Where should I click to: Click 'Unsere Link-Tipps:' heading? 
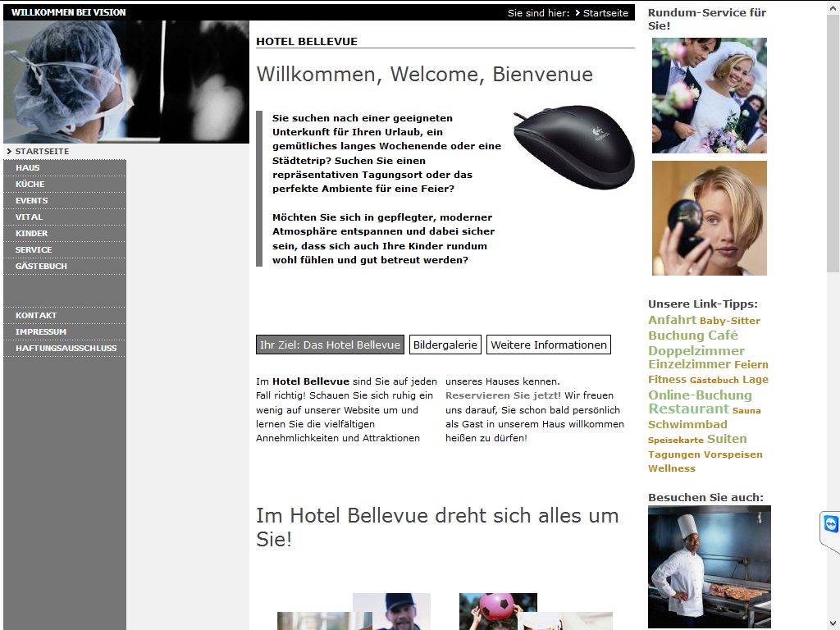coord(703,304)
